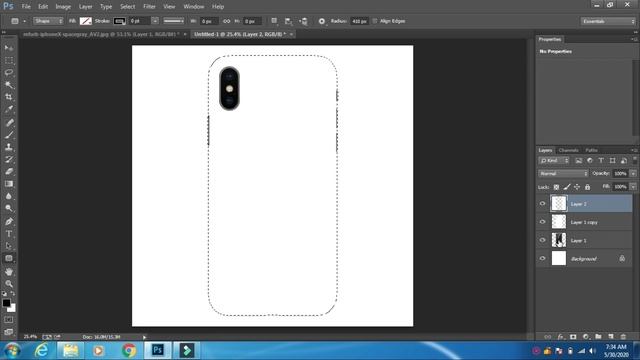Open the Shape tool mode dropdown

[x=48, y=21]
